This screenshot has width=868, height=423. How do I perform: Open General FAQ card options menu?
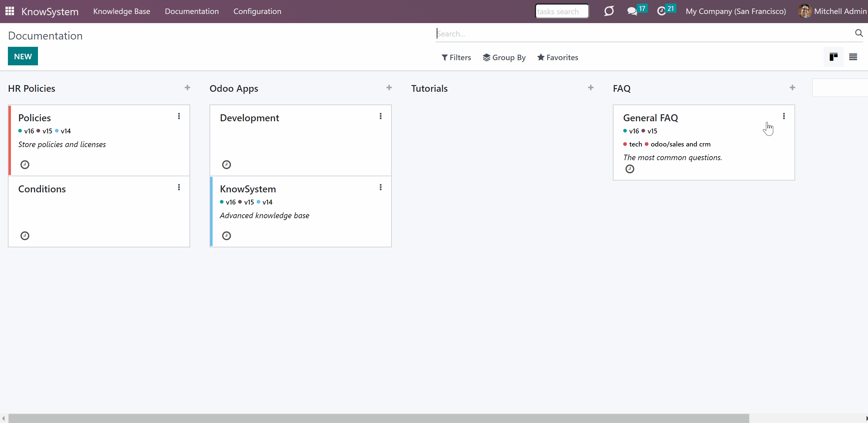tap(784, 116)
